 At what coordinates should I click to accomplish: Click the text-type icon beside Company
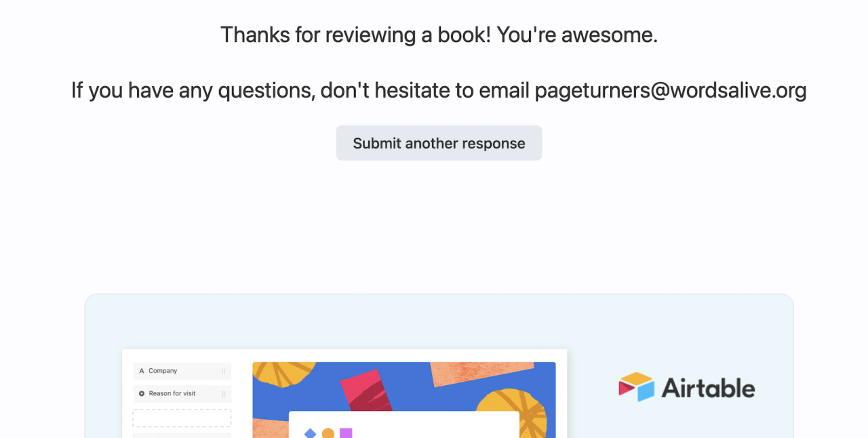click(x=142, y=371)
